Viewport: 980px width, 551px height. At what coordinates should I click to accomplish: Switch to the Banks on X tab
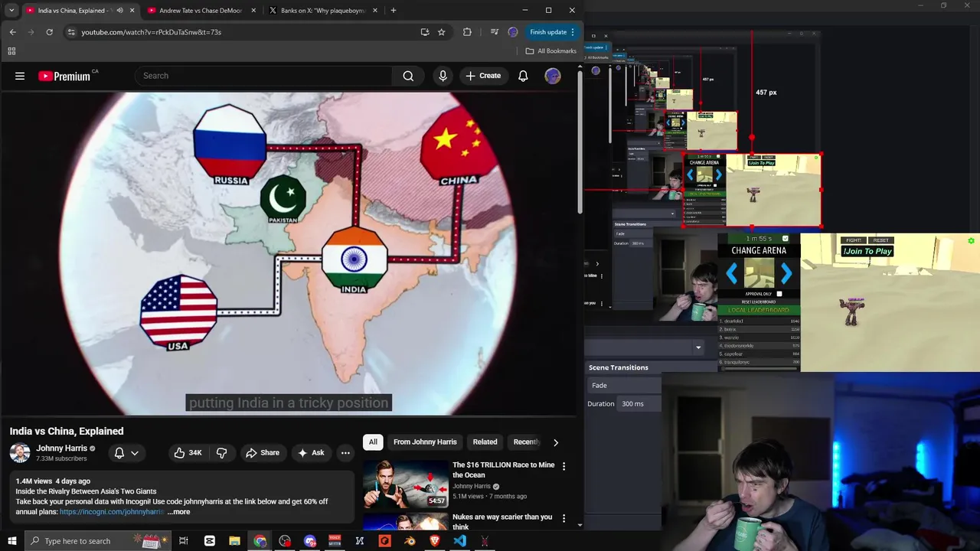pyautogui.click(x=323, y=11)
